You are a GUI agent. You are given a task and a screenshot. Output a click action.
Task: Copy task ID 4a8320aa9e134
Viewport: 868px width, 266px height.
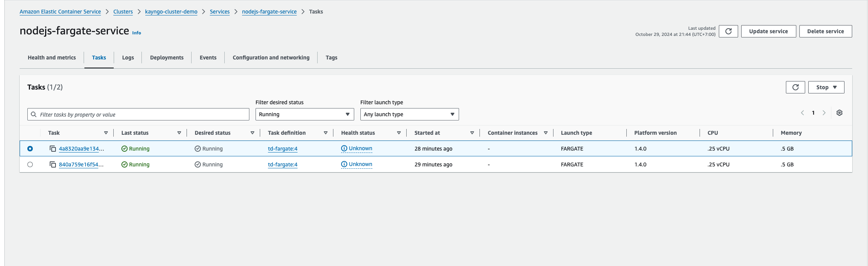tap(53, 149)
